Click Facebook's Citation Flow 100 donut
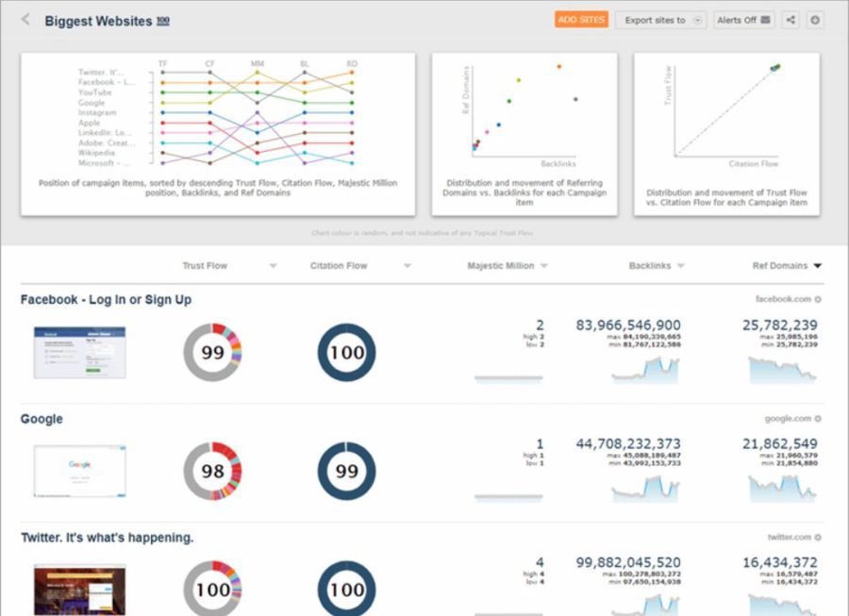849x616 pixels. pyautogui.click(x=346, y=353)
